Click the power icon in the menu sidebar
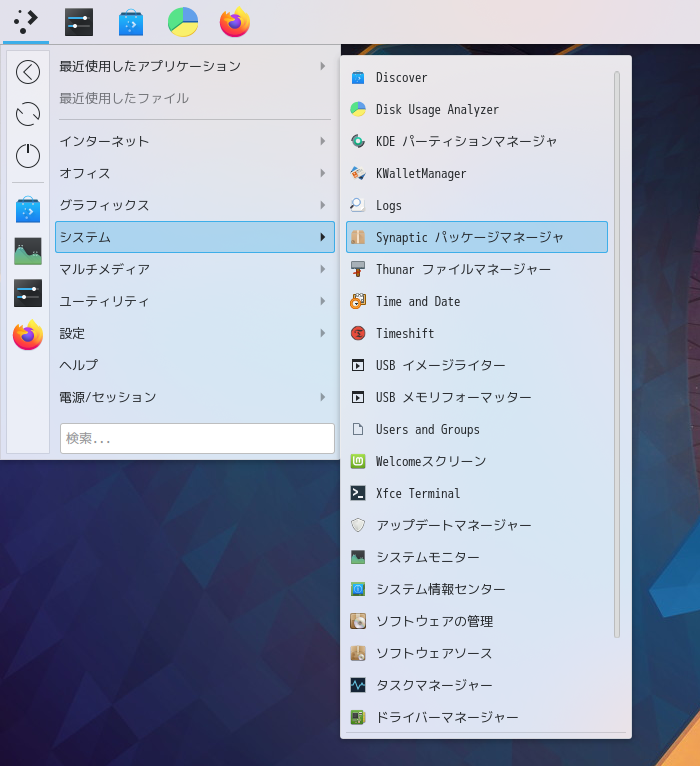This screenshot has height=766, width=700. point(28,156)
